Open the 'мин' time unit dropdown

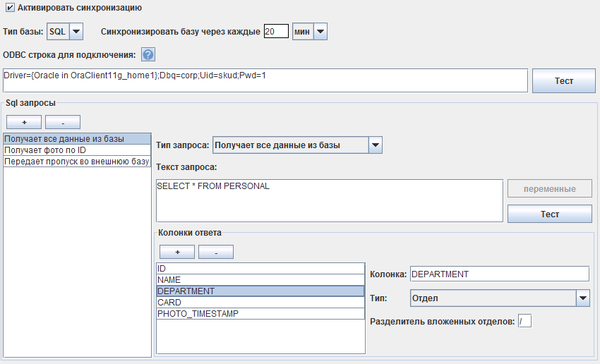320,31
